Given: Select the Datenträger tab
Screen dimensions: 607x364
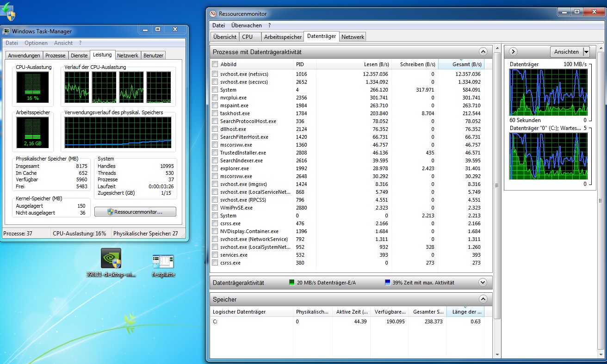Looking at the screenshot, I should point(322,36).
